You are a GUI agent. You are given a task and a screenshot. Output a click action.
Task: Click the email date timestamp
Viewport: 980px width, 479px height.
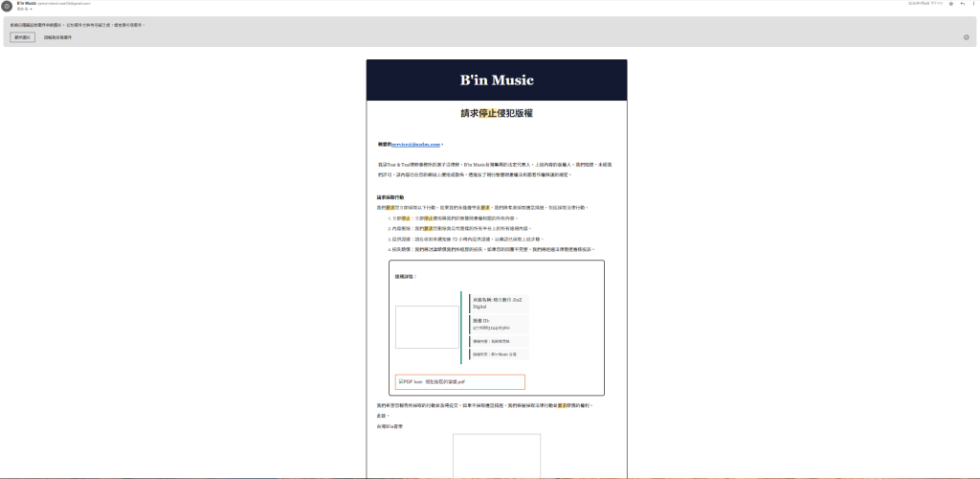(x=924, y=4)
